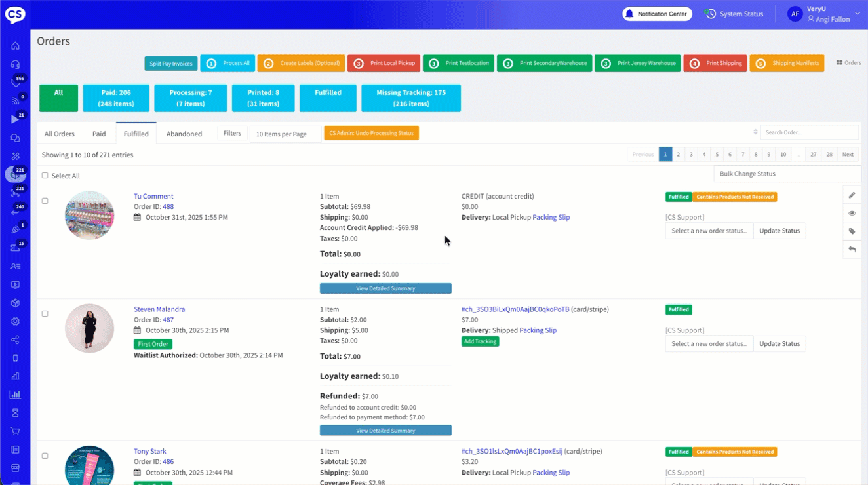Tick the checkbox for Steven Malandra's order

[x=45, y=314]
